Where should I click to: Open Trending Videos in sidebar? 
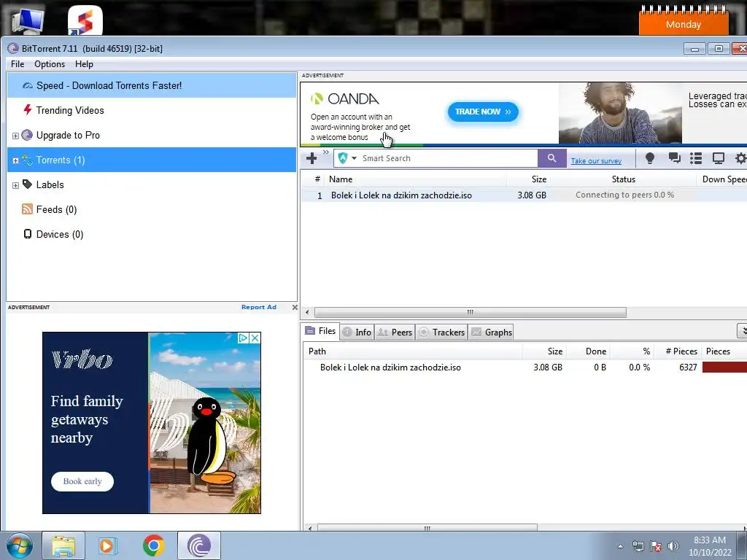click(69, 111)
